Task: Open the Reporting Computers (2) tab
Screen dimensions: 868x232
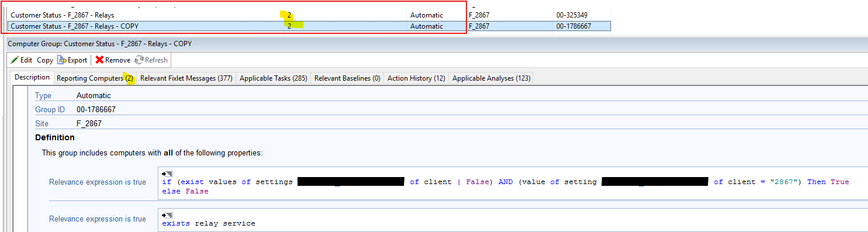Action: (95, 78)
